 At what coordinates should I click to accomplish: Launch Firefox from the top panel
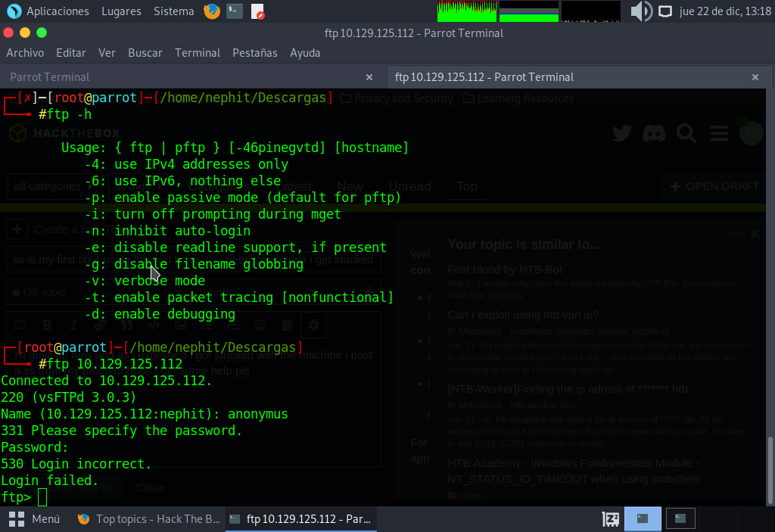pos(212,11)
